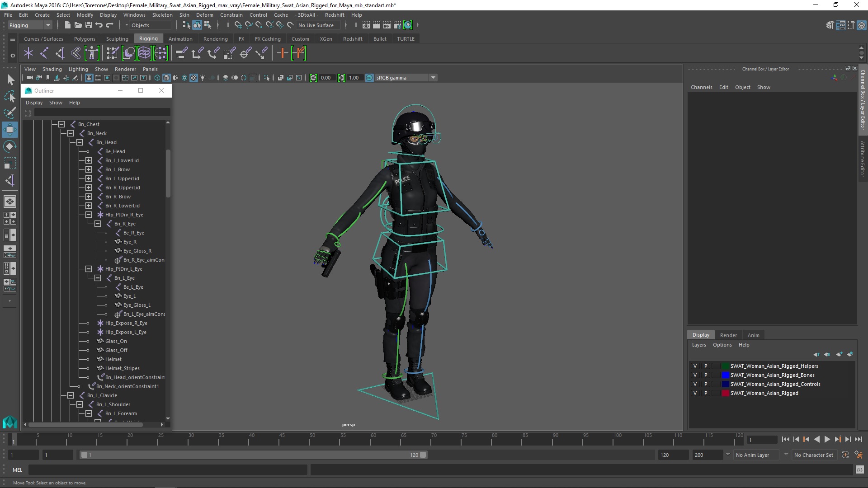Toggle visibility of SWAT_Woman_Asian_Rigged_Bones layer
The image size is (868, 488).
point(695,375)
